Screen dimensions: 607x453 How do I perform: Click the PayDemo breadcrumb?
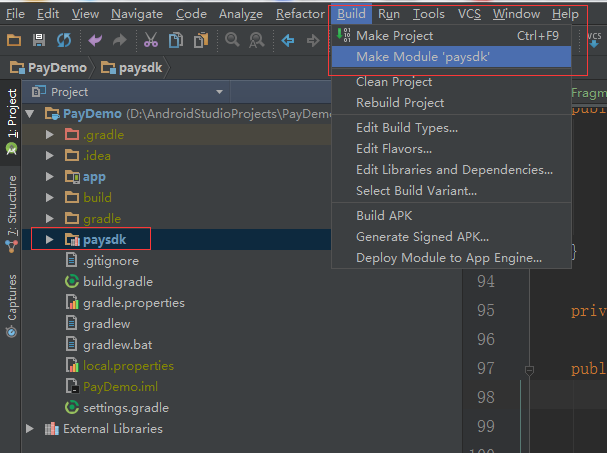click(48, 68)
